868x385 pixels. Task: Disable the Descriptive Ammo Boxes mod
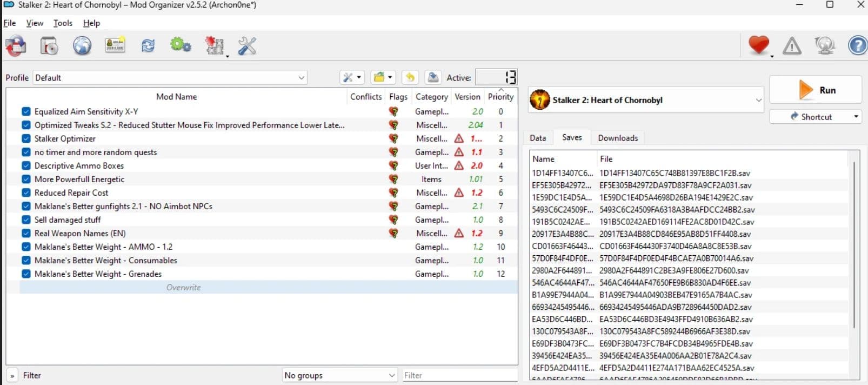point(26,165)
